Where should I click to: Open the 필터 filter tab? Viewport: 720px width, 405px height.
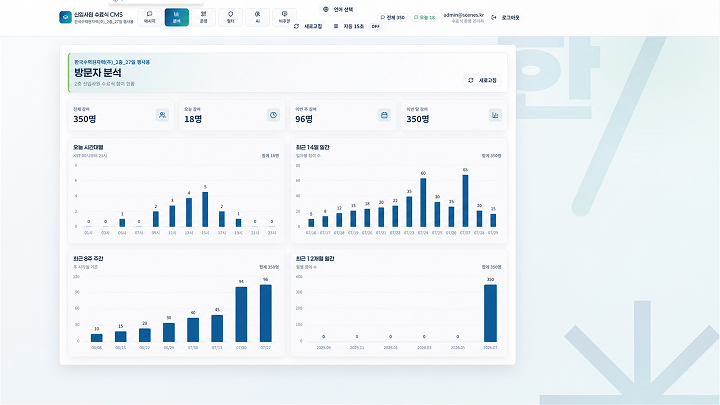pyautogui.click(x=231, y=17)
